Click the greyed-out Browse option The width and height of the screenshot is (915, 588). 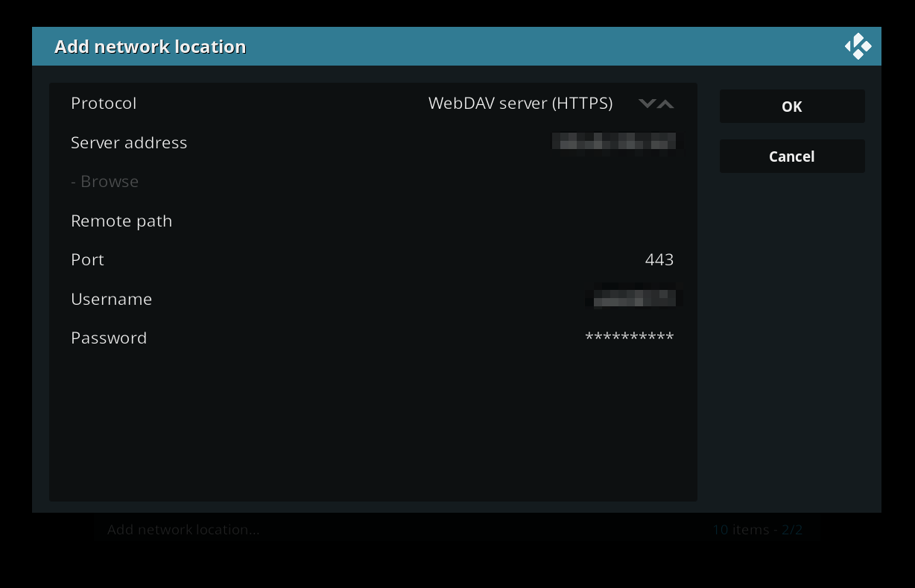(373, 182)
